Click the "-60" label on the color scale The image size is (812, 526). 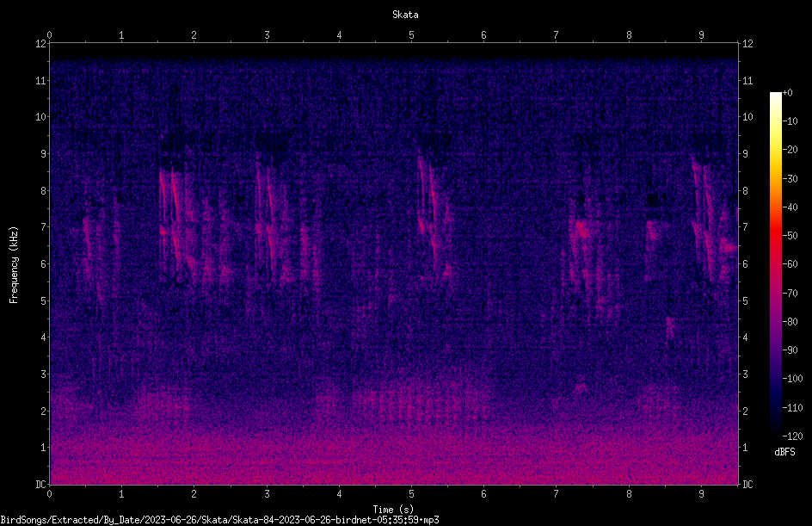coord(790,264)
